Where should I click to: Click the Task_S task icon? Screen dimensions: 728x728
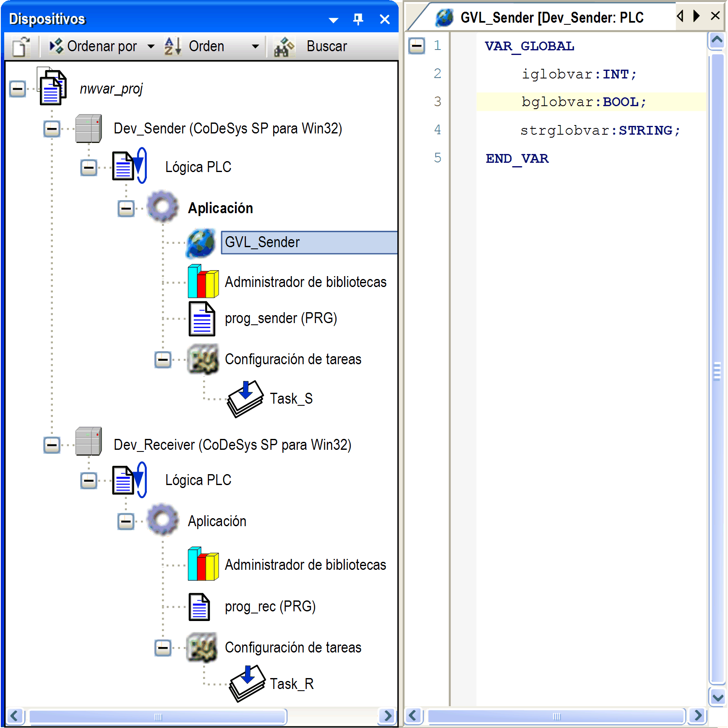click(245, 399)
